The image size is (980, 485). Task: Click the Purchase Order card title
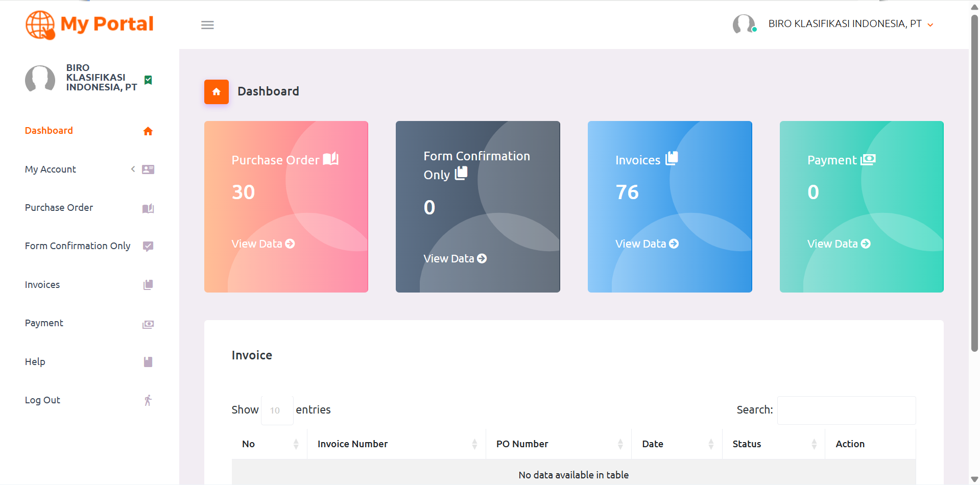275,160
